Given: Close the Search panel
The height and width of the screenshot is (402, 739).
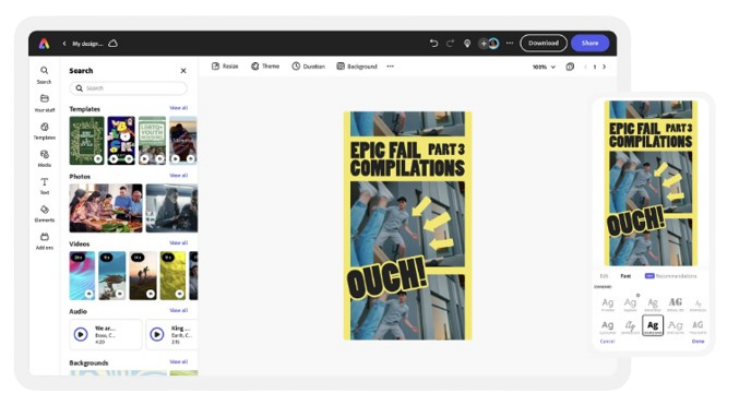Looking at the screenshot, I should click(x=183, y=71).
